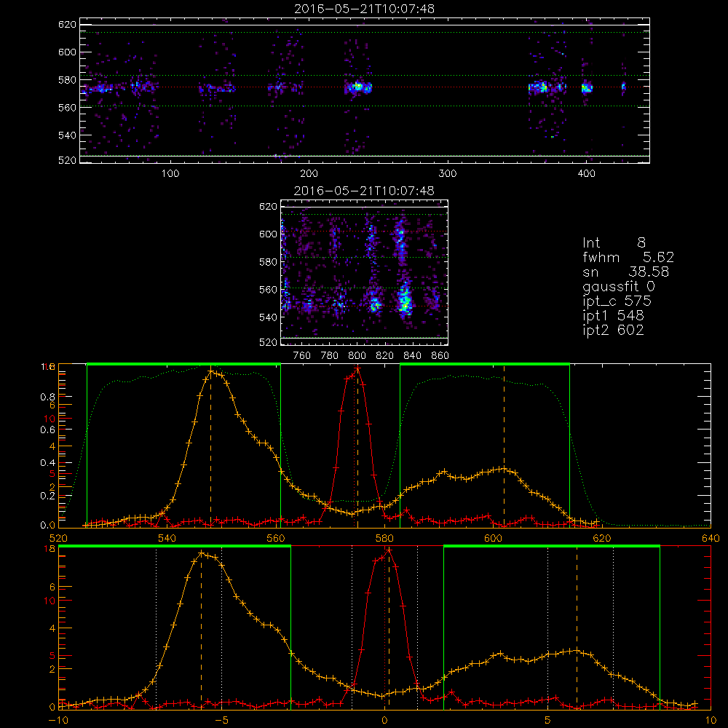
Task: Click the 100 x-axis tick label of top spectrogram
Action: point(170,174)
